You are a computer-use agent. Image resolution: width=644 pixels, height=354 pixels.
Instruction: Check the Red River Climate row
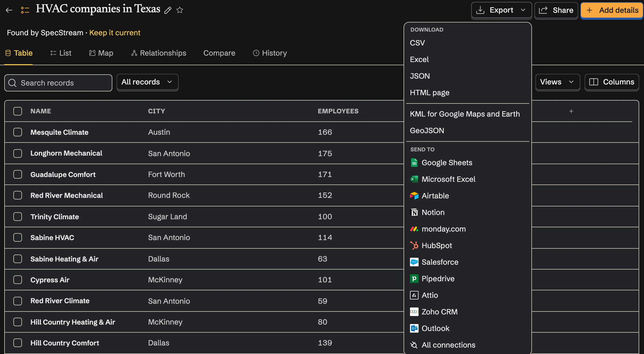18,301
